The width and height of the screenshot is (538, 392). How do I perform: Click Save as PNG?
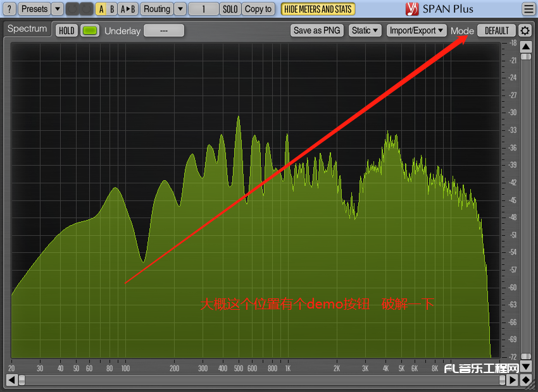pos(316,30)
